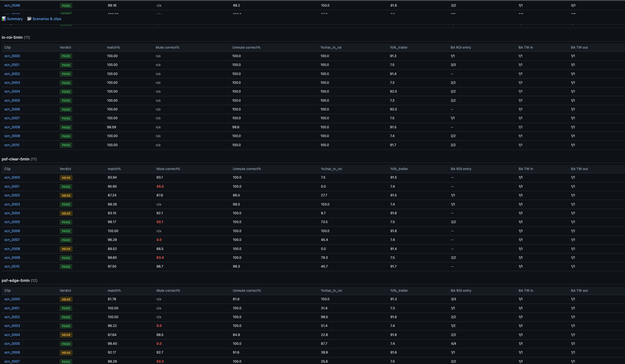
Task: Click the %char_in_roi value 73.5
Action: (x=324, y=222)
